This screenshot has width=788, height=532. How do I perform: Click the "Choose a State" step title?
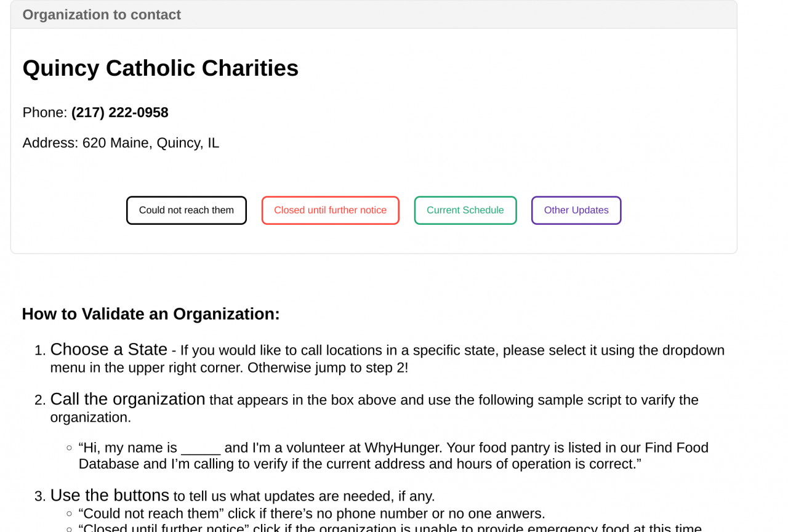[109, 349]
